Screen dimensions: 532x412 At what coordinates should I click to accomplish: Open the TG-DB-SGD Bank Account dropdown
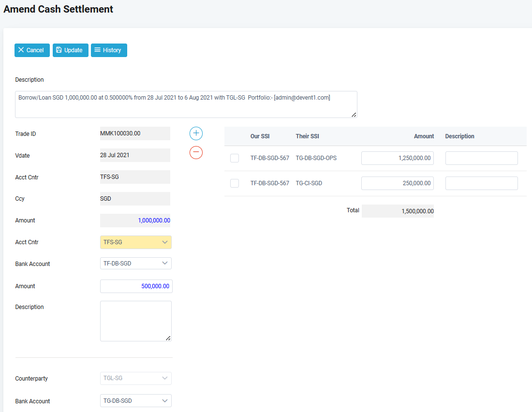pos(136,401)
